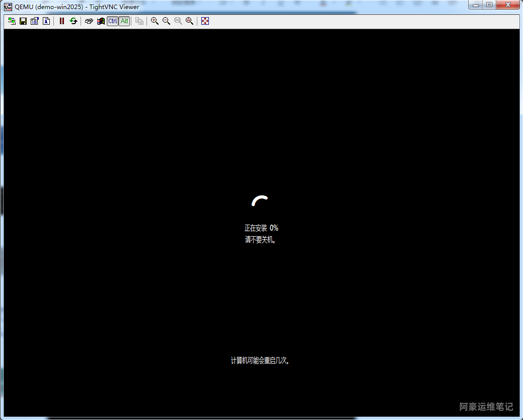Send Ctrl+Esc with the Windows flag icon
Screen dimensions: 523x420
101,21
